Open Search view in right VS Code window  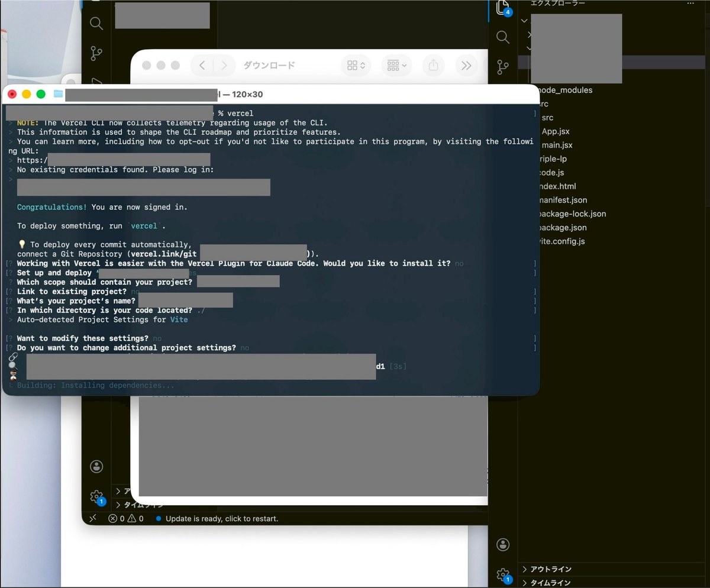(503, 37)
